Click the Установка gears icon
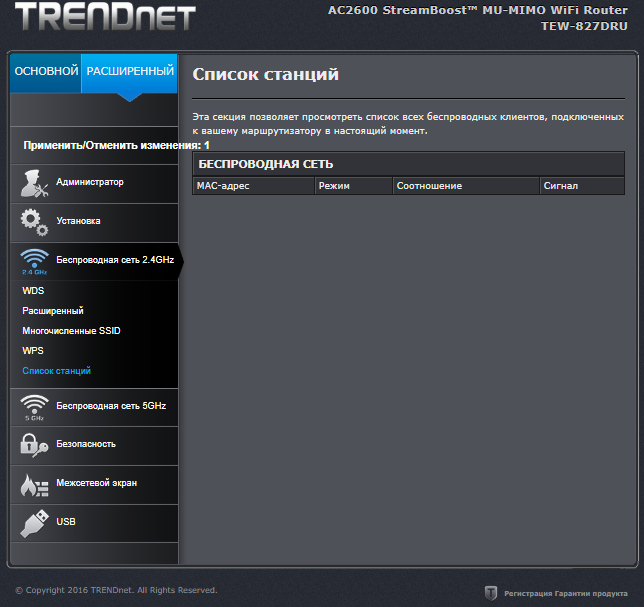This screenshot has height=607, width=644. click(x=34, y=222)
